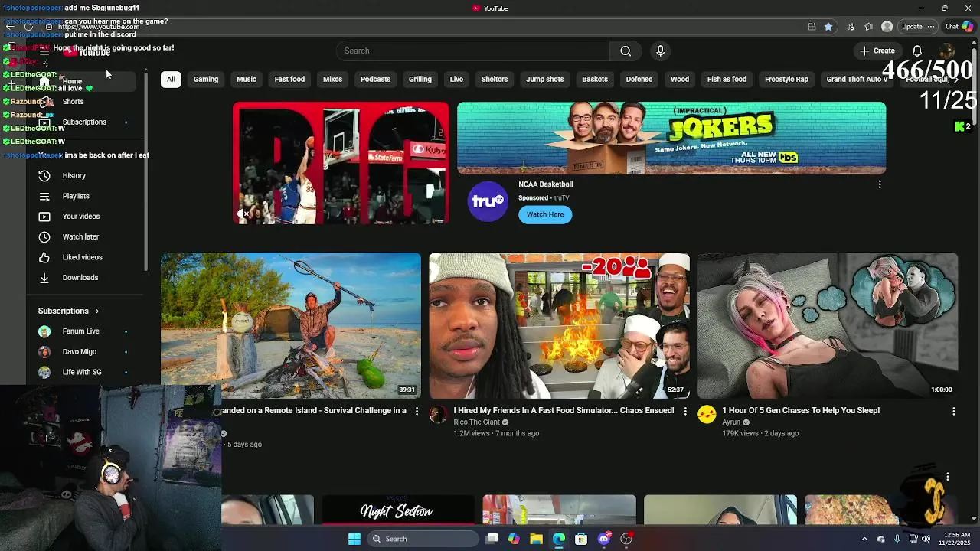Open I Hired My Friends Fast Food Simulator title

click(563, 411)
